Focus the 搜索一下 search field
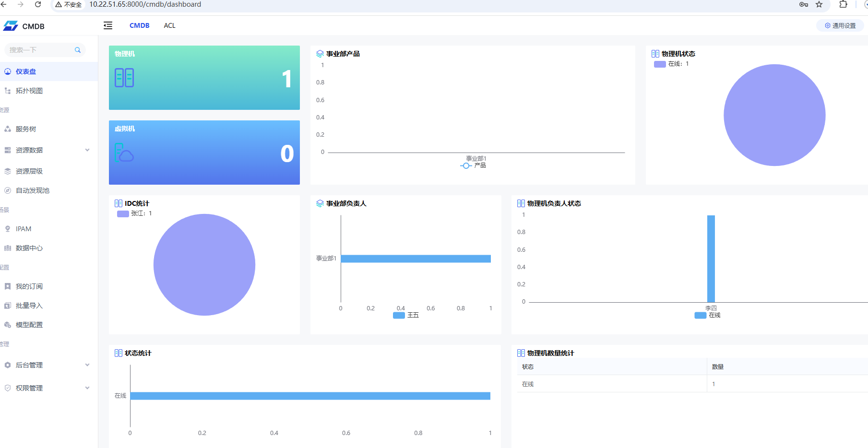 (x=45, y=50)
